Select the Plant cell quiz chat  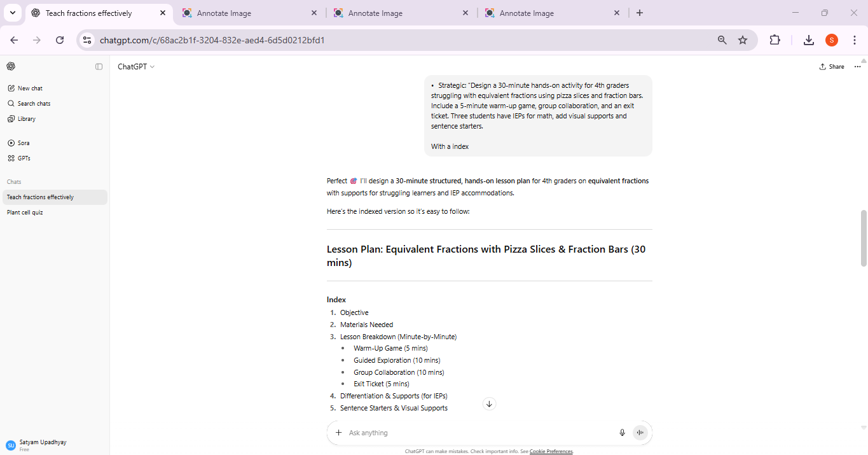coord(25,213)
